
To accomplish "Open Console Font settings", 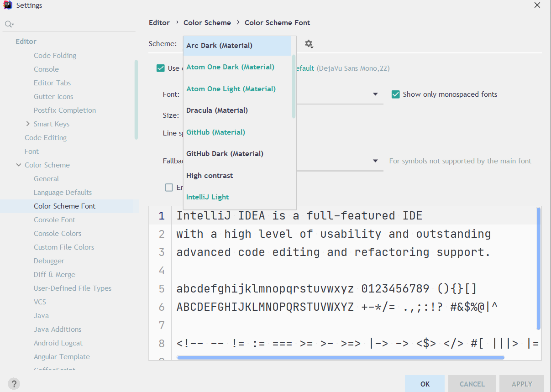I will pos(54,220).
